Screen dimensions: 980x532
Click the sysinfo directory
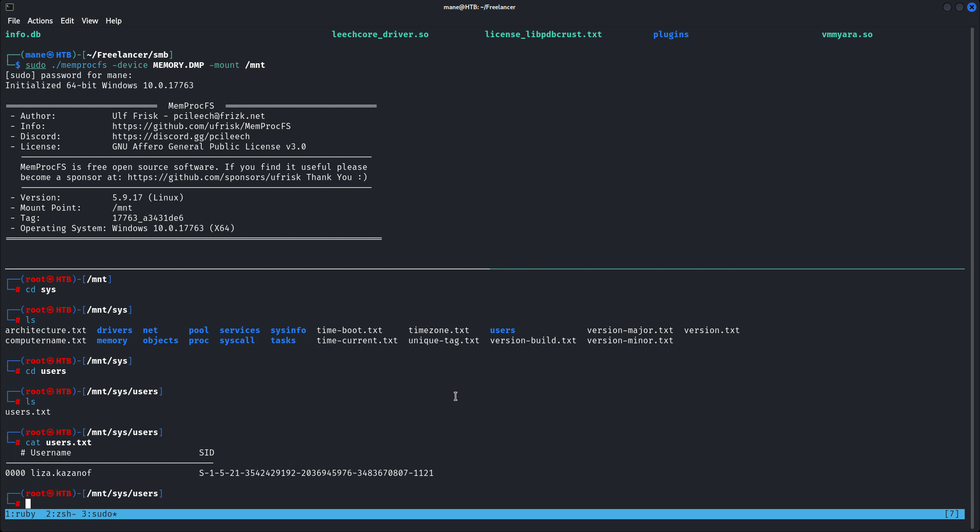(x=288, y=331)
